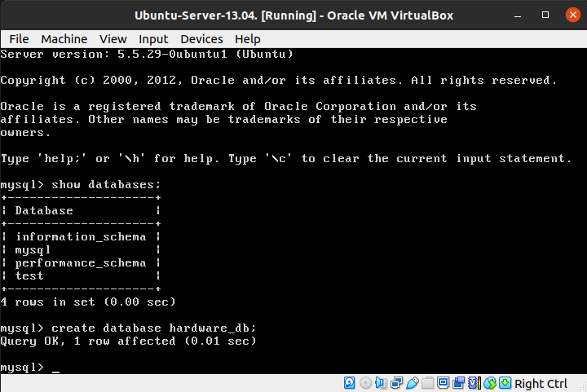Open the Input menu

(x=153, y=39)
